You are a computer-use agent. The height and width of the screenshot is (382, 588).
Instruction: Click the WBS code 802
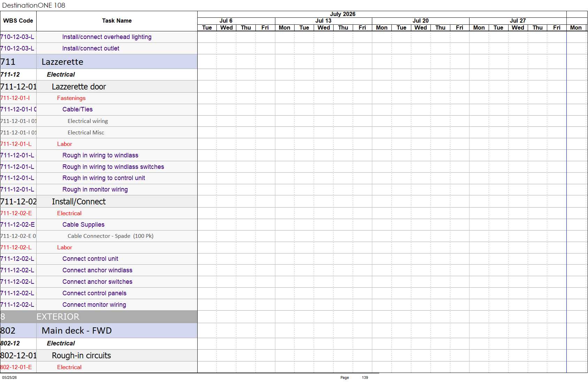pos(8,331)
